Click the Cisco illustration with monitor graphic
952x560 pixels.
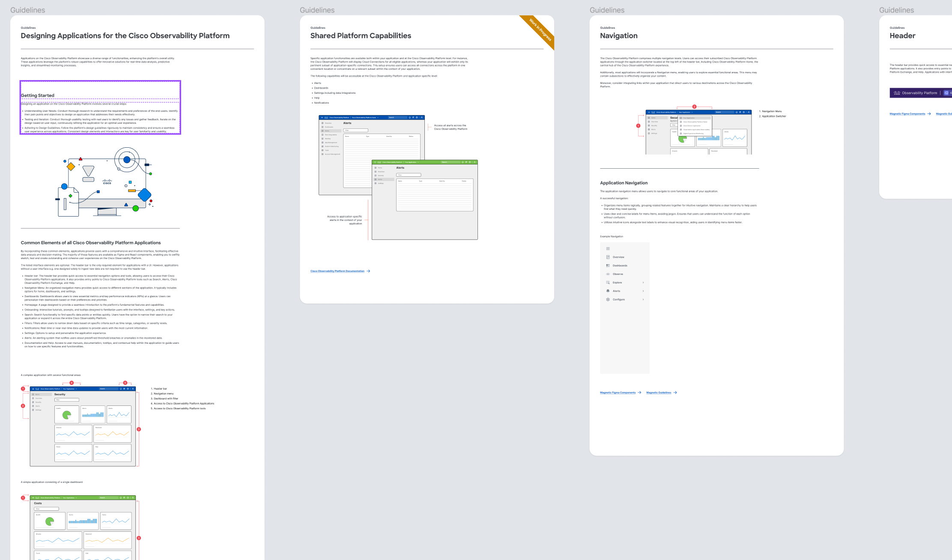coord(104,182)
